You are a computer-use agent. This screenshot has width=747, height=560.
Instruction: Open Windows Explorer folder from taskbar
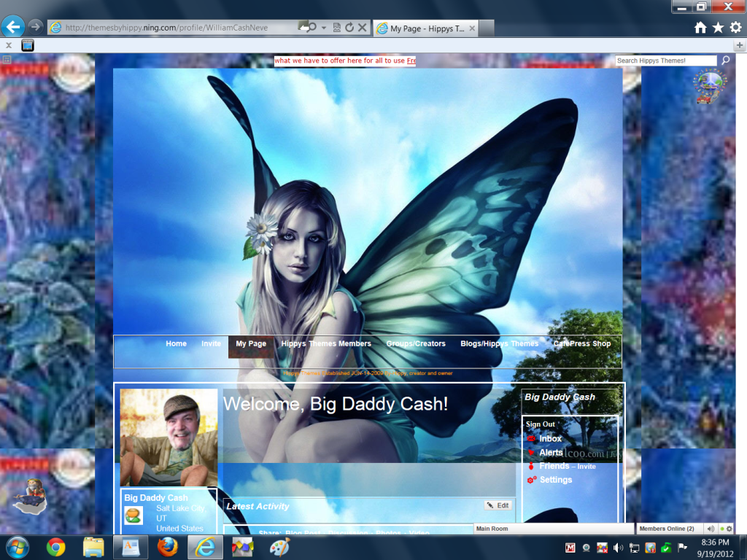(x=93, y=547)
